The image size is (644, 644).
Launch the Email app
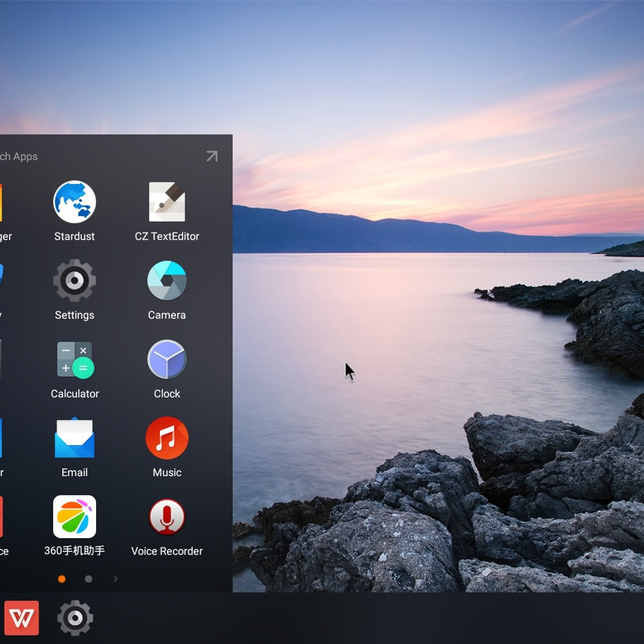click(75, 438)
